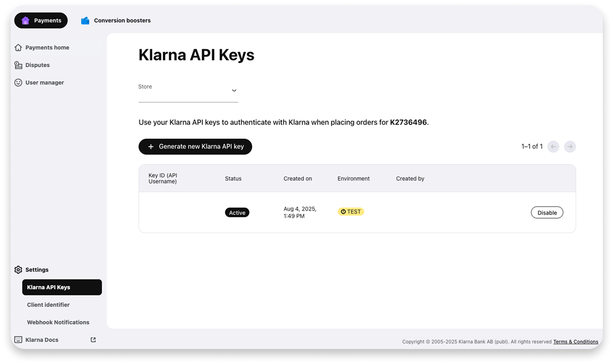Generate a new Klarna API key
The height and width of the screenshot is (364, 613).
tap(195, 147)
